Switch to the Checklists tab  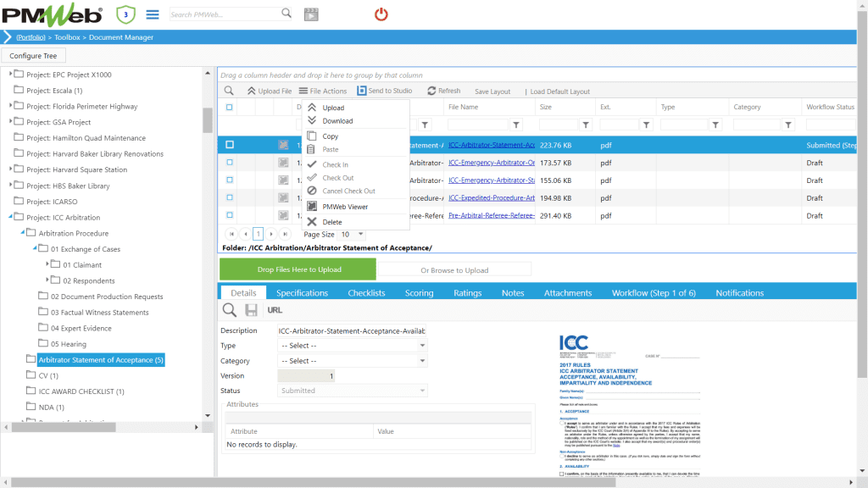pyautogui.click(x=366, y=292)
